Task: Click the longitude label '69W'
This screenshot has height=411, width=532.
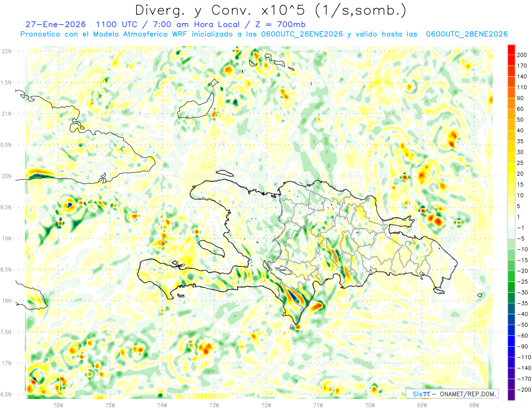Action: 422,405
